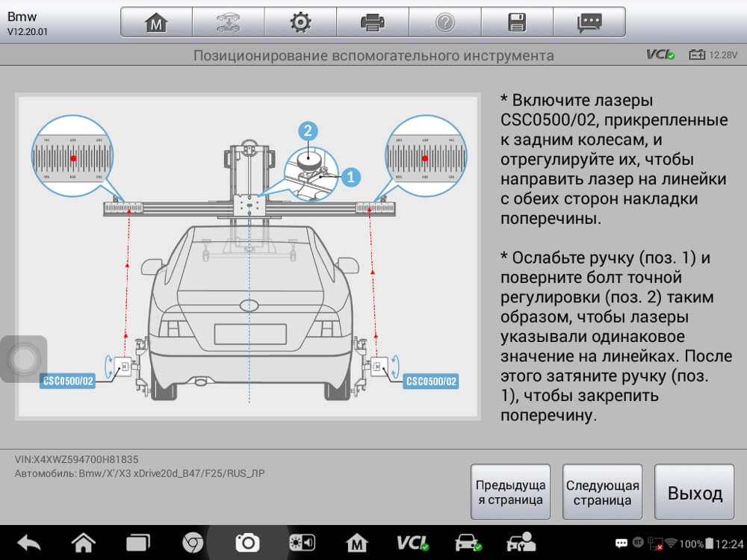This screenshot has width=747, height=560.
Task: Take screenshot with camera icon
Action: tap(247, 543)
